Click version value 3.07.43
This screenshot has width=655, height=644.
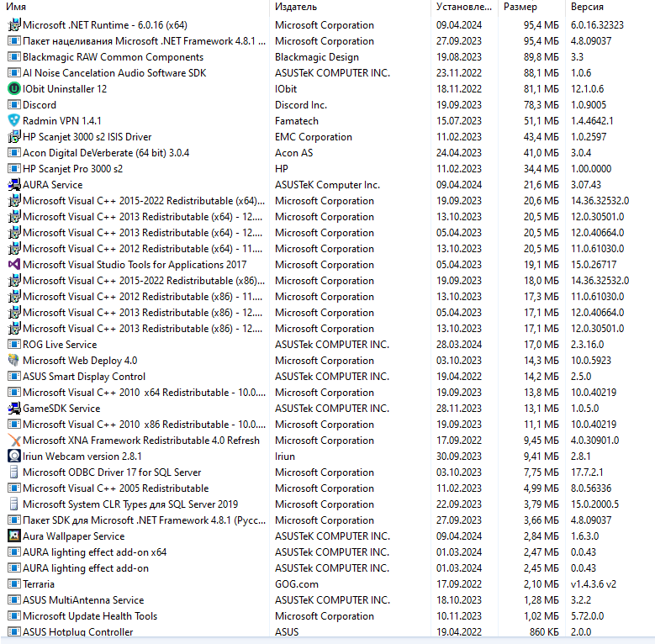click(x=586, y=185)
